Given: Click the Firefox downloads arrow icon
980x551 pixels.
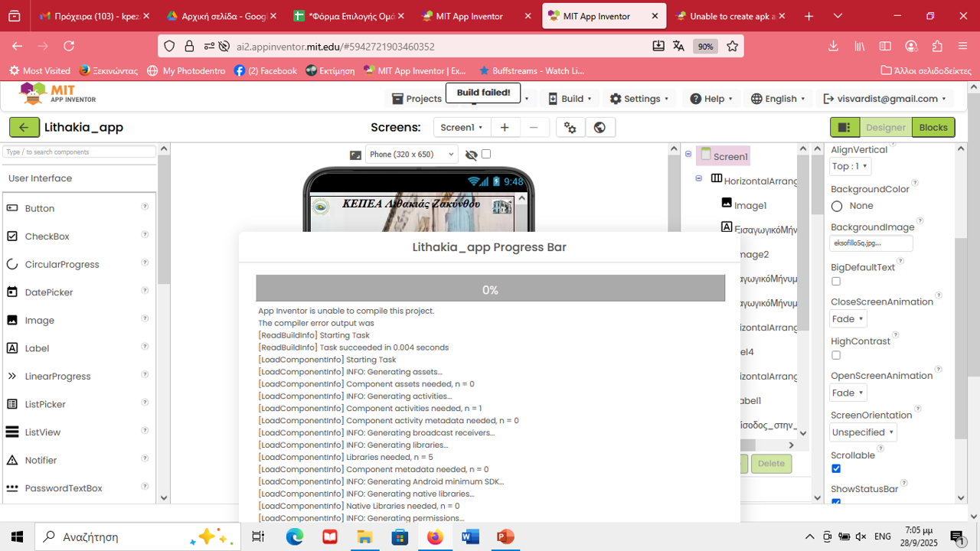Looking at the screenshot, I should coord(833,47).
